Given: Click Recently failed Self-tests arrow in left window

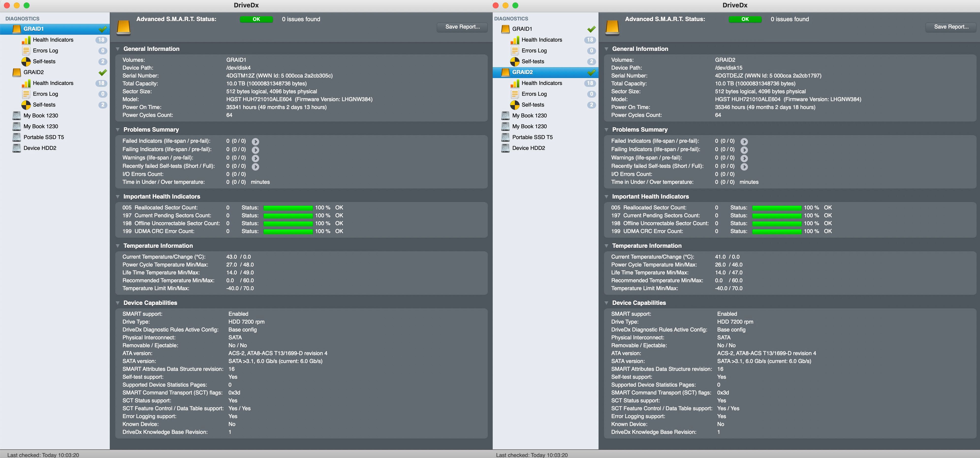Looking at the screenshot, I should point(256,167).
